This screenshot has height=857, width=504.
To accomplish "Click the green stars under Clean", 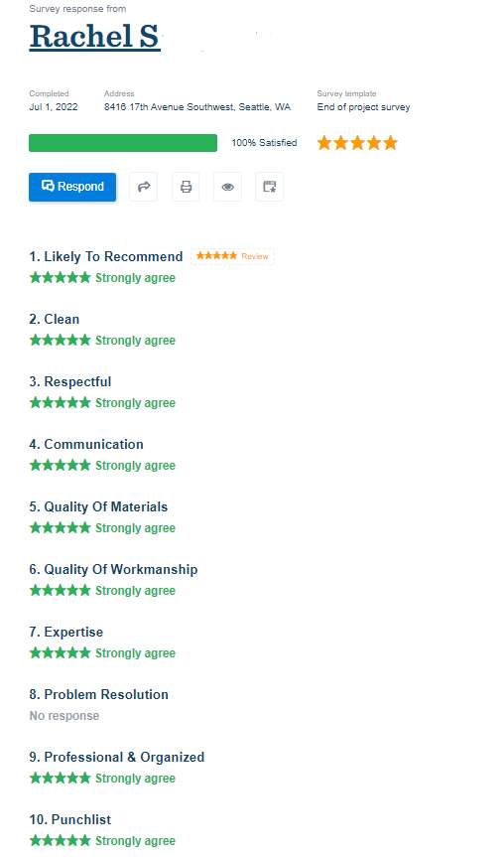I will click(x=61, y=340).
